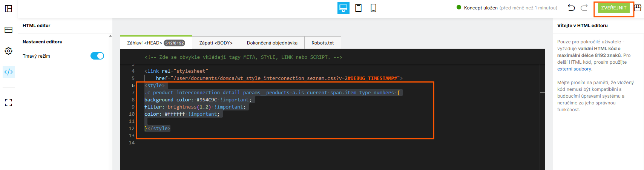Image resolution: width=644 pixels, height=170 pixels.
Task: Click line number 6 in gutter
Action: 133,86
